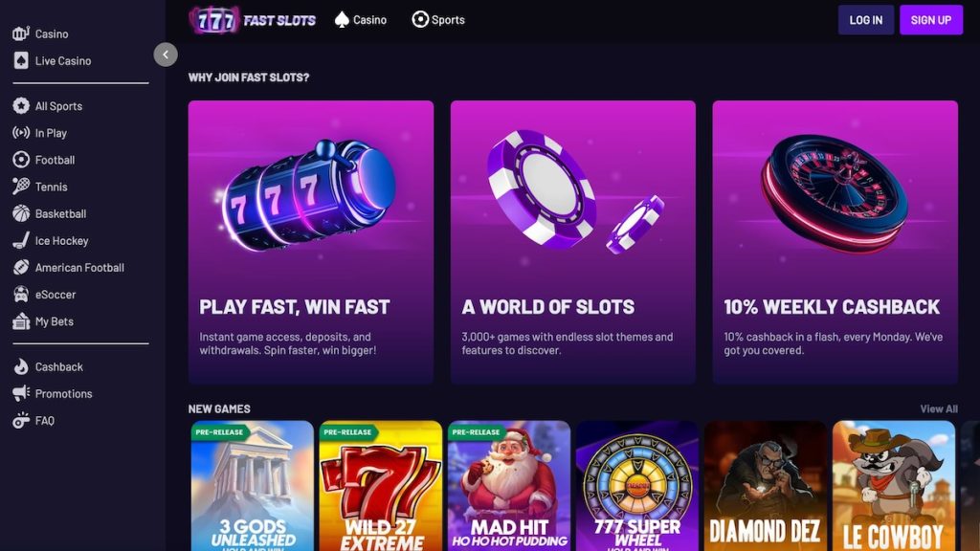
Task: Collapse the sidebar using the chevron
Action: (166, 55)
